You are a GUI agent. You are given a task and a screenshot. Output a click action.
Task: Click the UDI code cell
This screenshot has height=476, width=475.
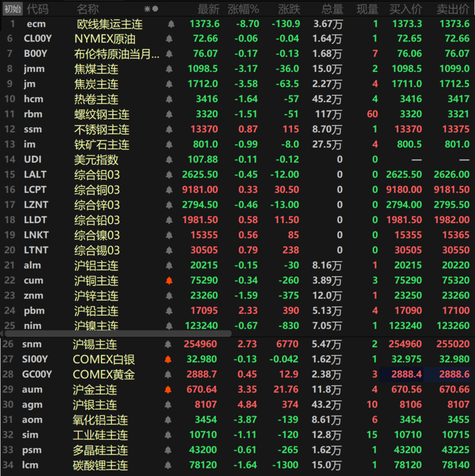33,160
